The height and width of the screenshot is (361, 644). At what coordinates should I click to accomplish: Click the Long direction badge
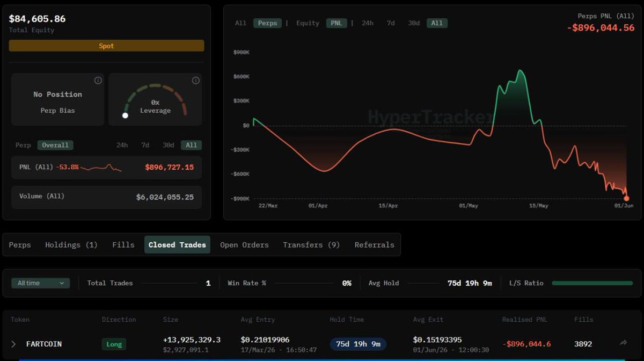[x=114, y=344]
